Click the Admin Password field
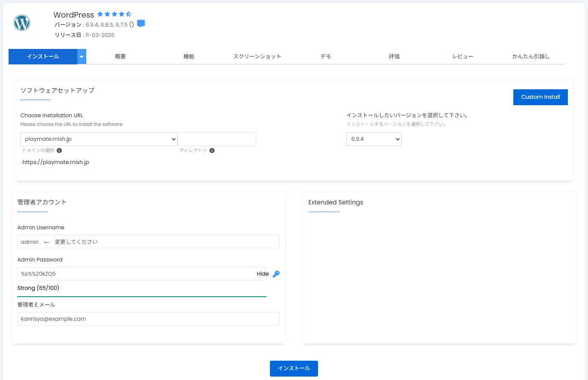This screenshot has width=588, height=380. pyautogui.click(x=142, y=274)
